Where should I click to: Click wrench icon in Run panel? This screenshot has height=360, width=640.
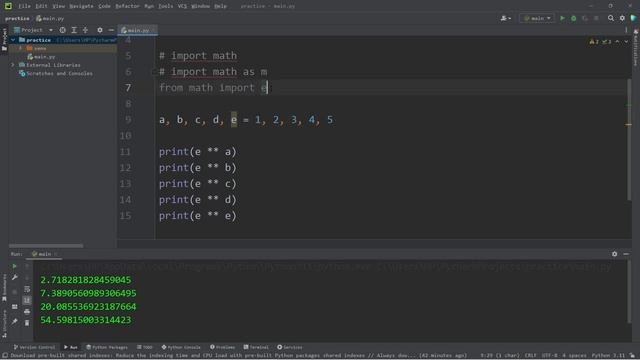(x=14, y=278)
